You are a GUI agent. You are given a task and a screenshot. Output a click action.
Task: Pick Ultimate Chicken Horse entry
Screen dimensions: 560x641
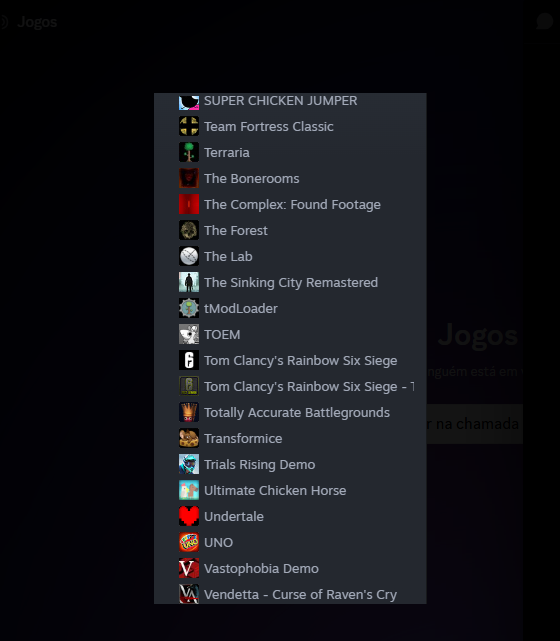coord(290,491)
